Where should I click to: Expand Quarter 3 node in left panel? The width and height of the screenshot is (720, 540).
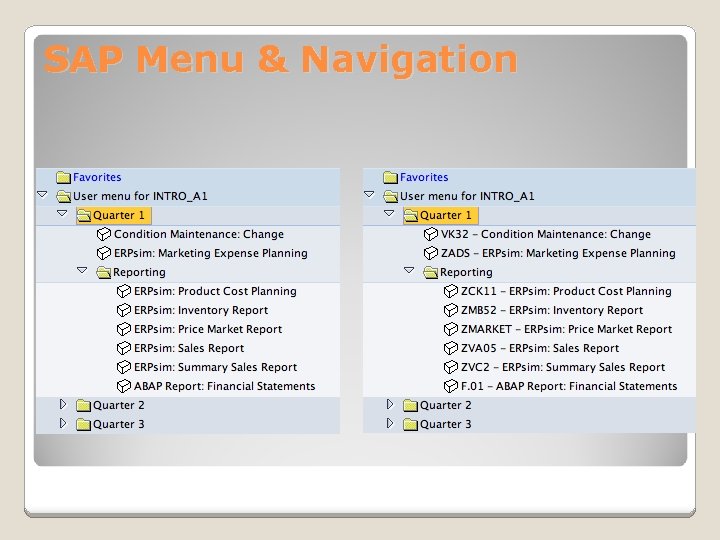(63, 423)
